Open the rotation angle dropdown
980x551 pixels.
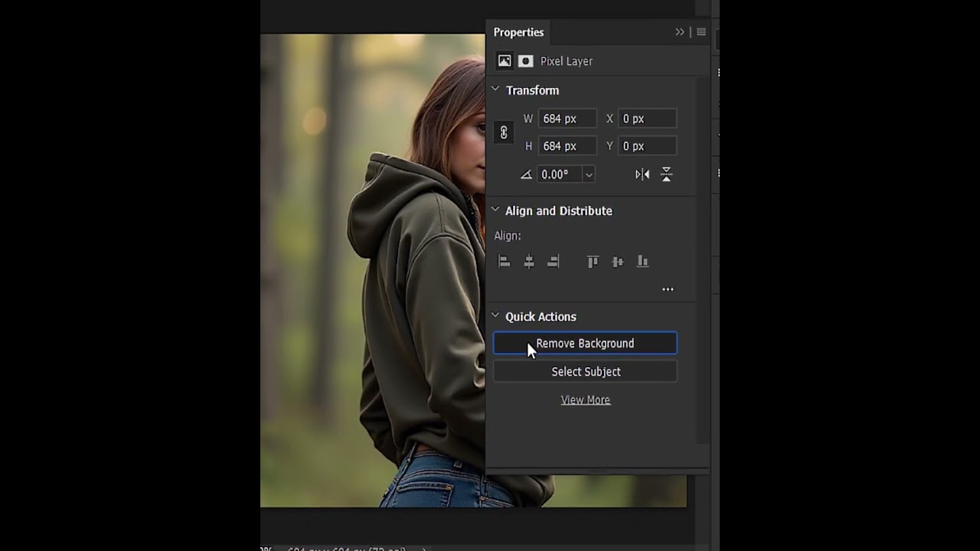(x=589, y=174)
